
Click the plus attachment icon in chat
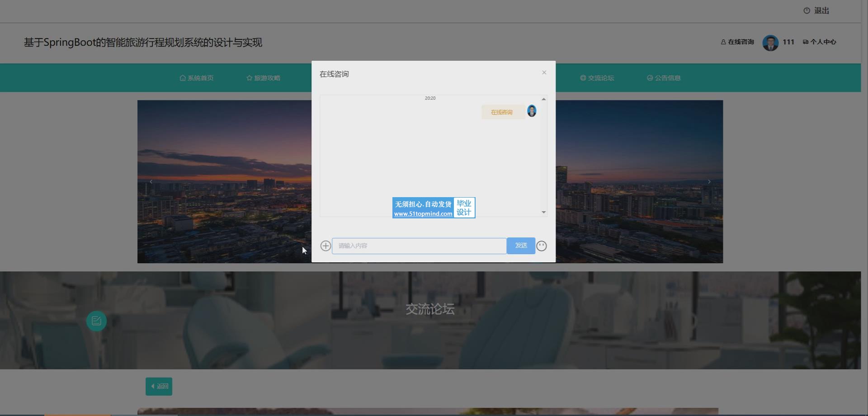point(325,246)
